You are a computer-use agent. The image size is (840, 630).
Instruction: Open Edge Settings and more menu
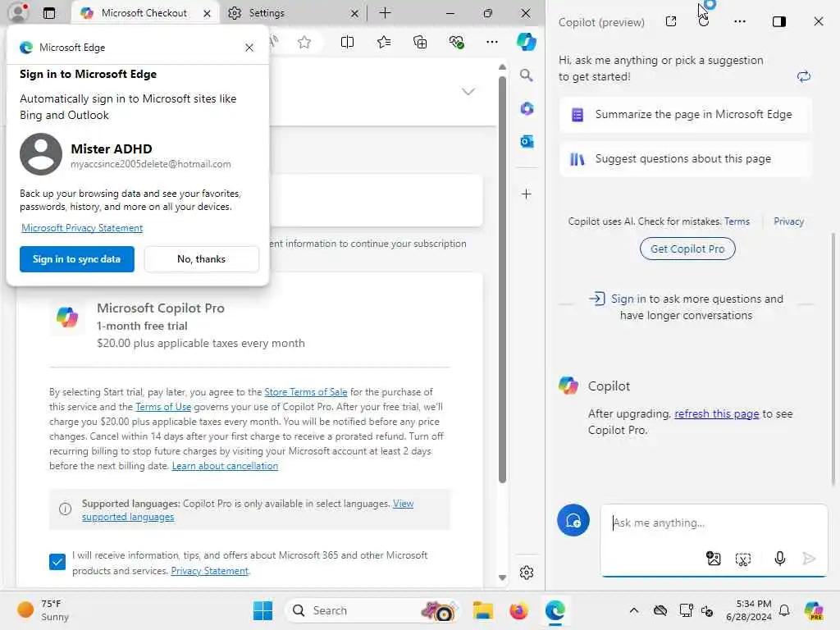tap(492, 42)
